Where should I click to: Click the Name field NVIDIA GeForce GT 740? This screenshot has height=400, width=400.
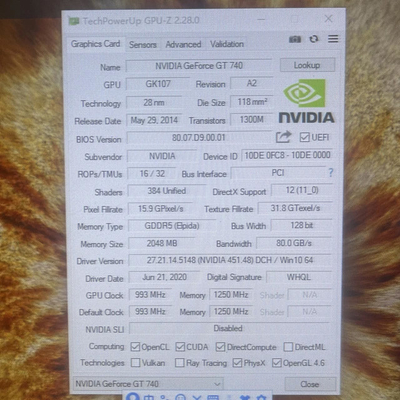pyautogui.click(x=199, y=66)
